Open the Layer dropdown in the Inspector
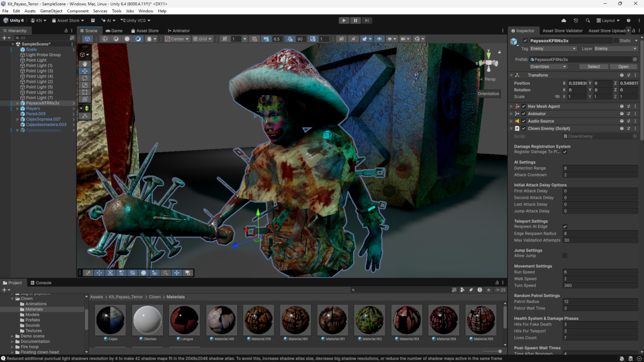Screen dimensions: 644x362 (615, 49)
